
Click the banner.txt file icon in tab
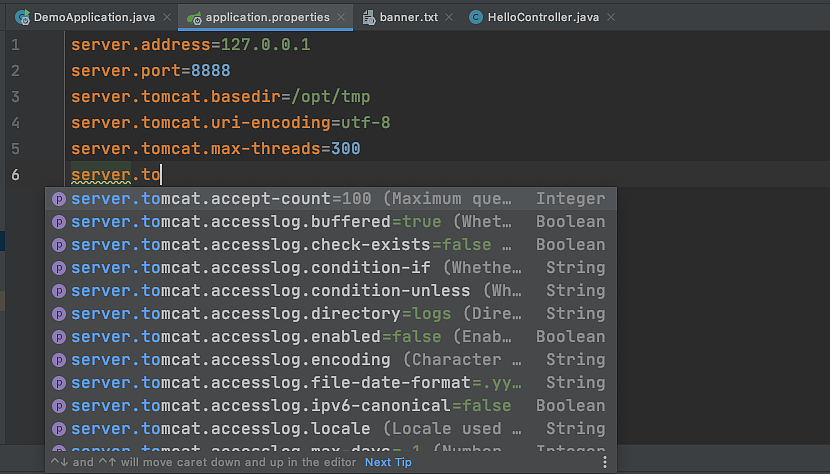click(370, 17)
